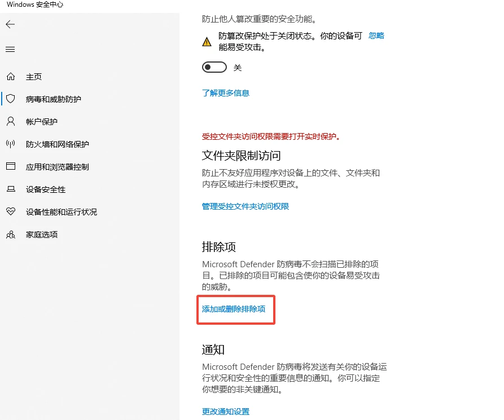Click the window icon for 应用和浏览器控制
The height and width of the screenshot is (420, 504).
[11, 166]
